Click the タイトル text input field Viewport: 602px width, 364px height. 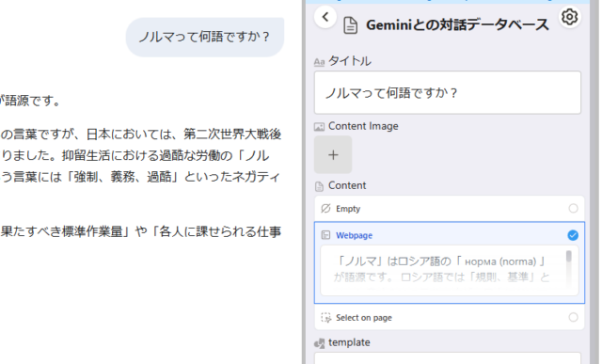click(448, 92)
